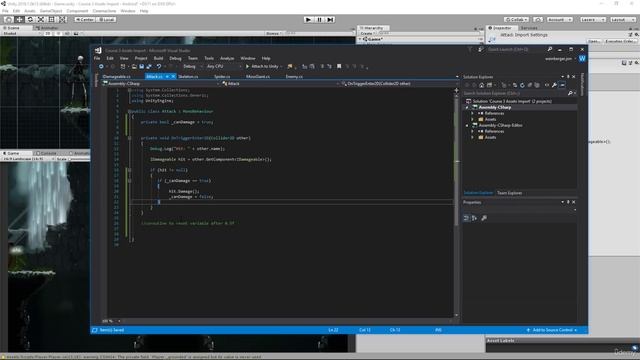This screenshot has width=640, height=360.
Task: Click Home icon in Solution Explorer
Action: [482, 85]
